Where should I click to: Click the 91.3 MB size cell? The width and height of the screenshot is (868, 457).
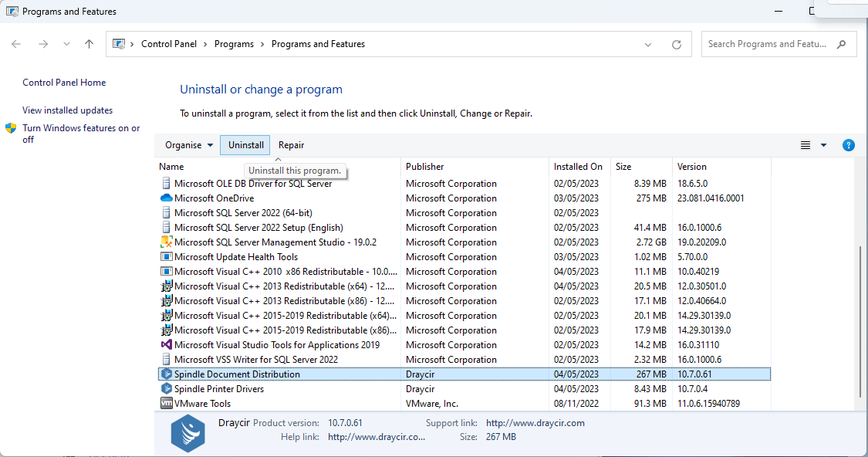(650, 404)
